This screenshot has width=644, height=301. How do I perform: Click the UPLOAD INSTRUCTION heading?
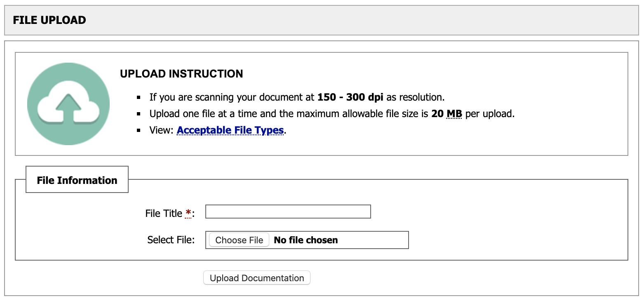(181, 73)
